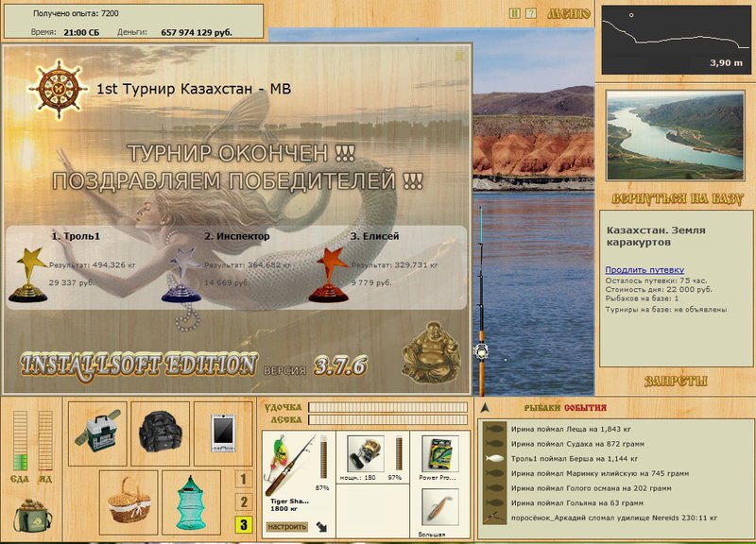Click the time value 21:00 СБ

click(x=81, y=33)
